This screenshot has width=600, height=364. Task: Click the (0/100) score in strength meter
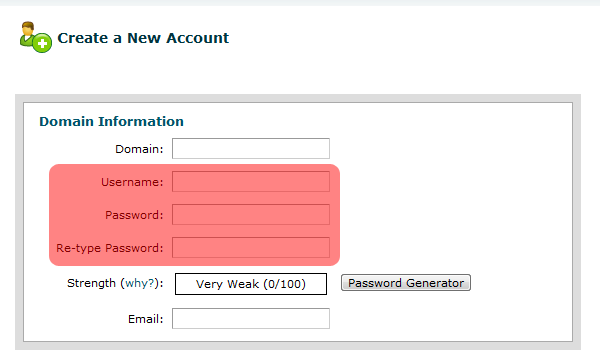pyautogui.click(x=285, y=284)
